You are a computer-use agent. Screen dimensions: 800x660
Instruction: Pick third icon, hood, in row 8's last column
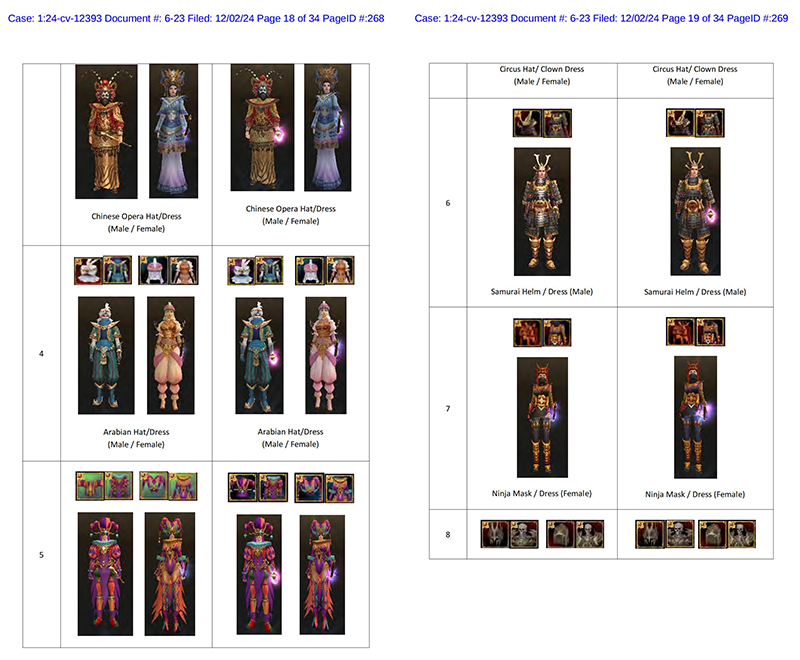pos(712,534)
